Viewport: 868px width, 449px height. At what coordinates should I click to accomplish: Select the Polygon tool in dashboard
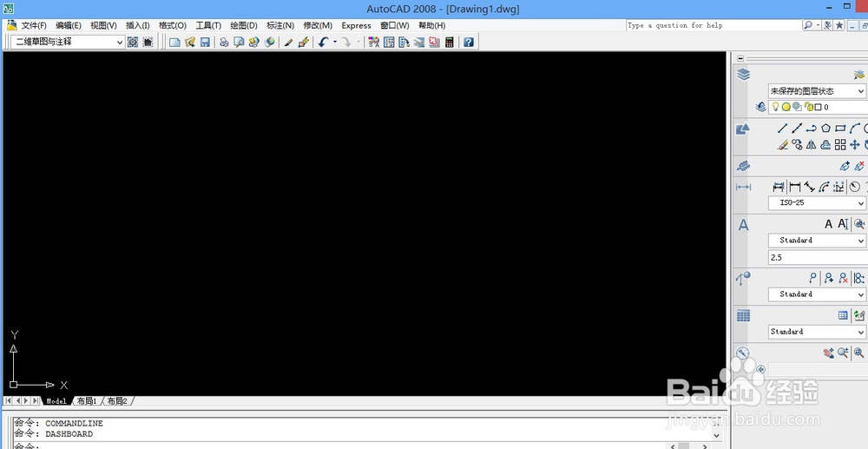pos(826,129)
